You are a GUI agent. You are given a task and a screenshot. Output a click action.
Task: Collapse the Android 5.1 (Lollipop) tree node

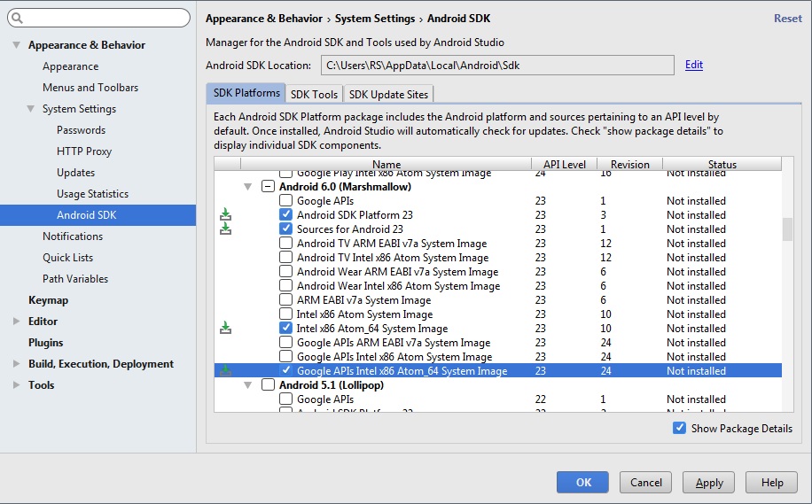(x=247, y=385)
